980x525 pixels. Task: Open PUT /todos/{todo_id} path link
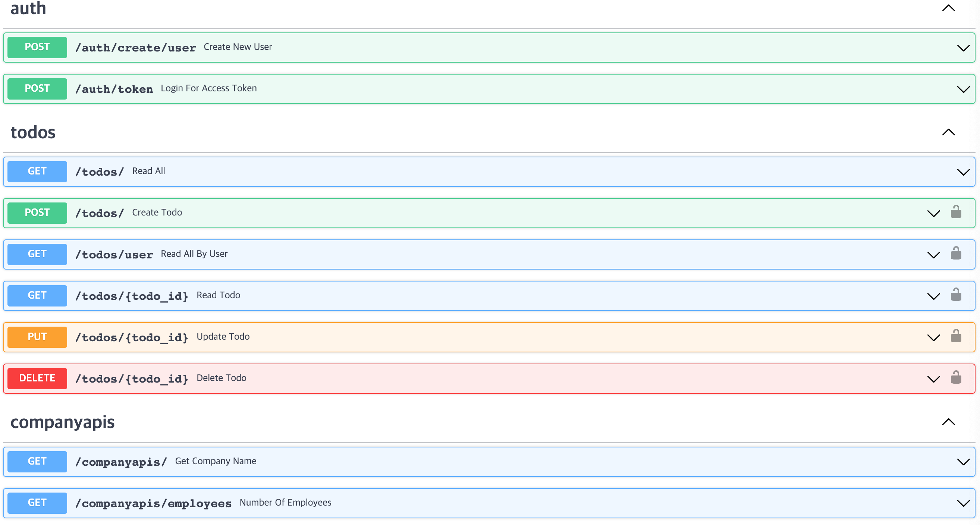(x=132, y=337)
